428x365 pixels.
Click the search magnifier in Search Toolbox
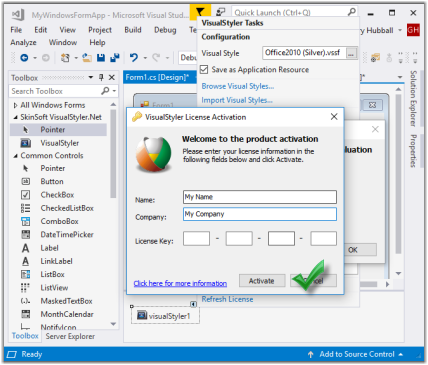105,91
